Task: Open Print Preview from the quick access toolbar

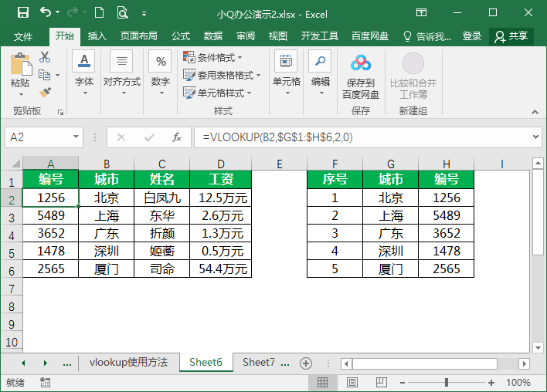Action: tap(122, 13)
